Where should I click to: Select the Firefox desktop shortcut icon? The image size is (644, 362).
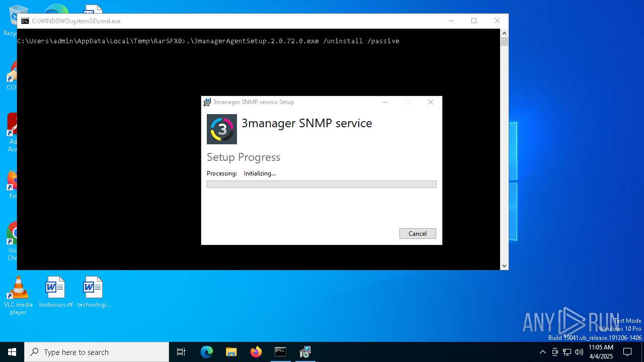coord(12,184)
